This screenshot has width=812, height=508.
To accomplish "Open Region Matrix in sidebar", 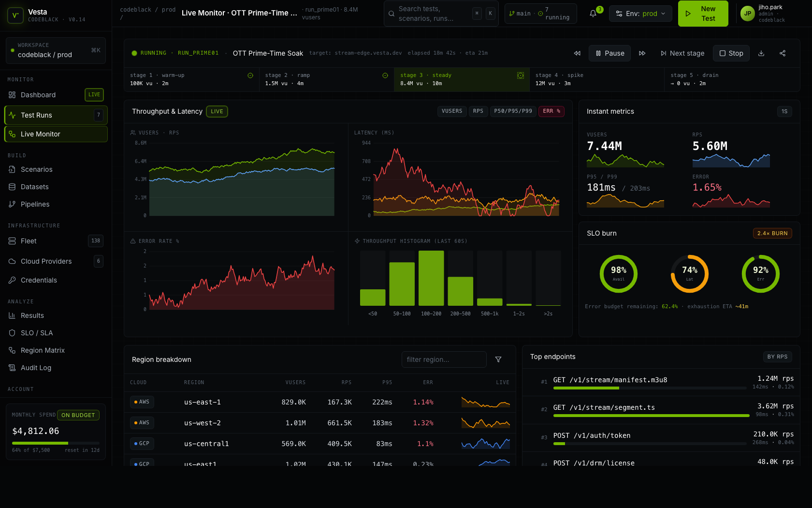I will click(x=43, y=350).
